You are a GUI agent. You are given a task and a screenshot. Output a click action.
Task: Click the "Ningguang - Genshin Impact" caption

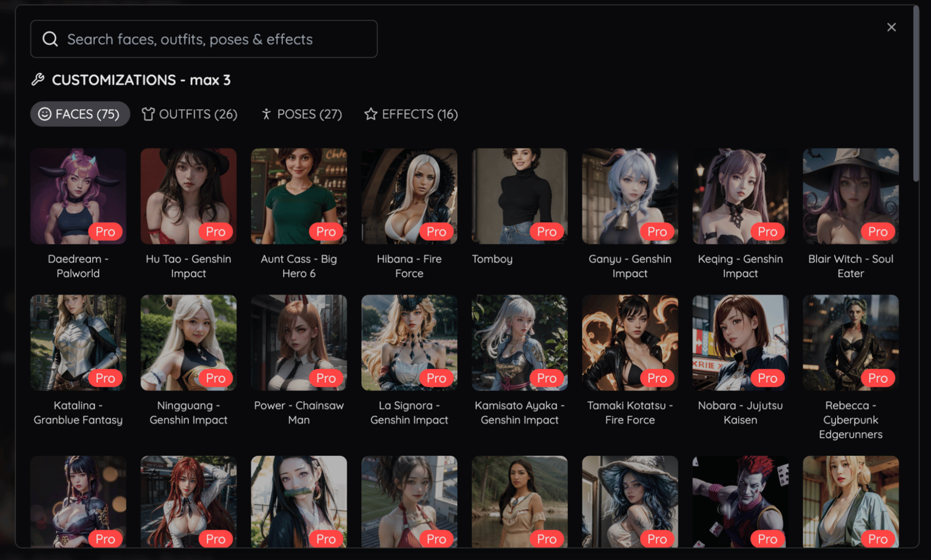click(189, 413)
